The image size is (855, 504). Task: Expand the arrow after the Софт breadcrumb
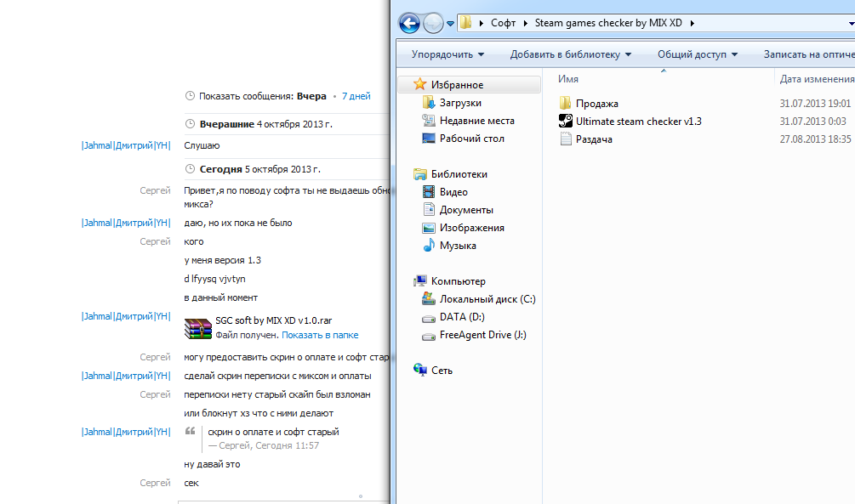525,23
